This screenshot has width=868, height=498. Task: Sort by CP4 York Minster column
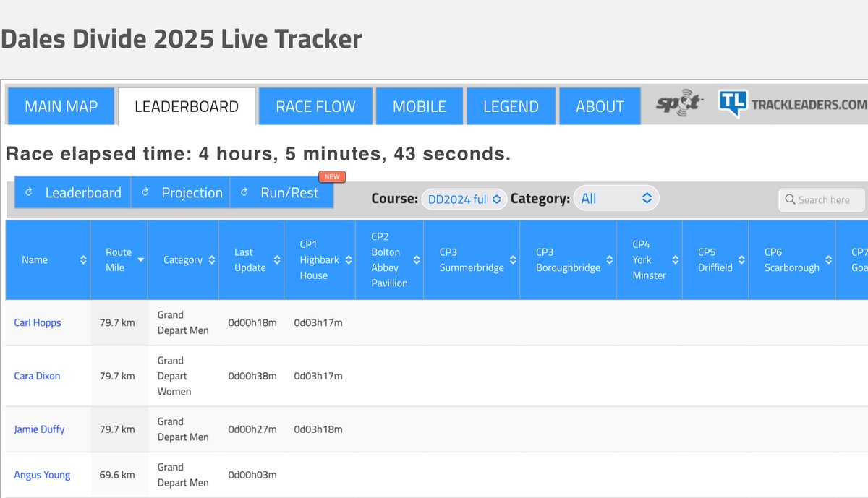(x=650, y=260)
